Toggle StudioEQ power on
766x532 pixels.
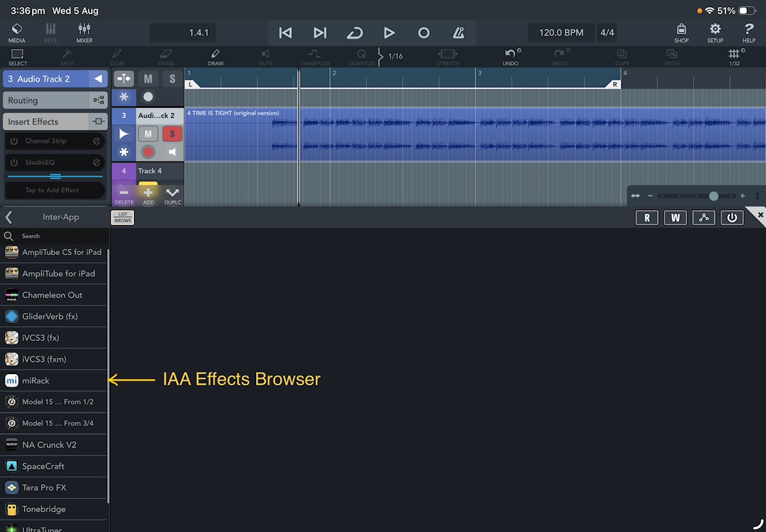pos(14,162)
